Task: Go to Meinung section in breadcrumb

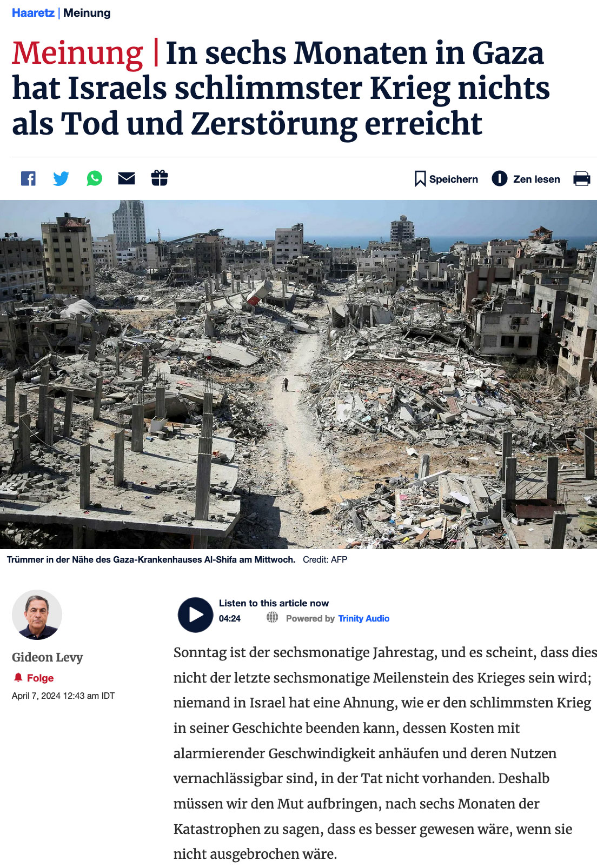Action: point(87,13)
